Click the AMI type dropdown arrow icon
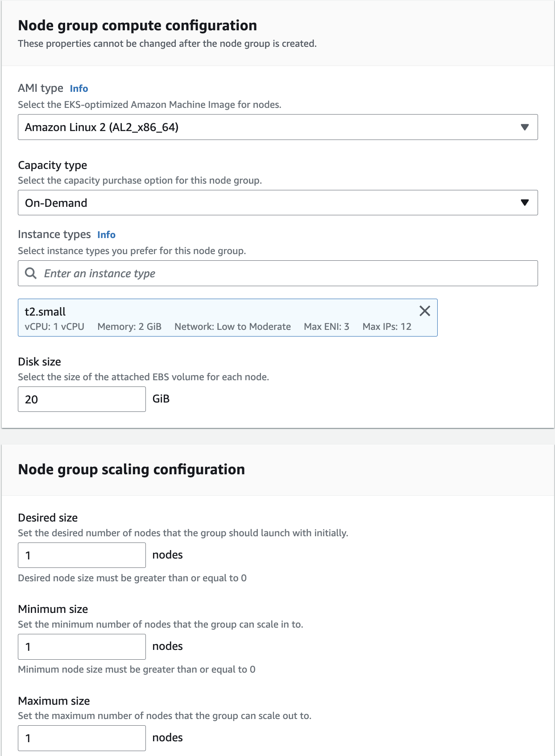The width and height of the screenshot is (555, 756). [525, 127]
